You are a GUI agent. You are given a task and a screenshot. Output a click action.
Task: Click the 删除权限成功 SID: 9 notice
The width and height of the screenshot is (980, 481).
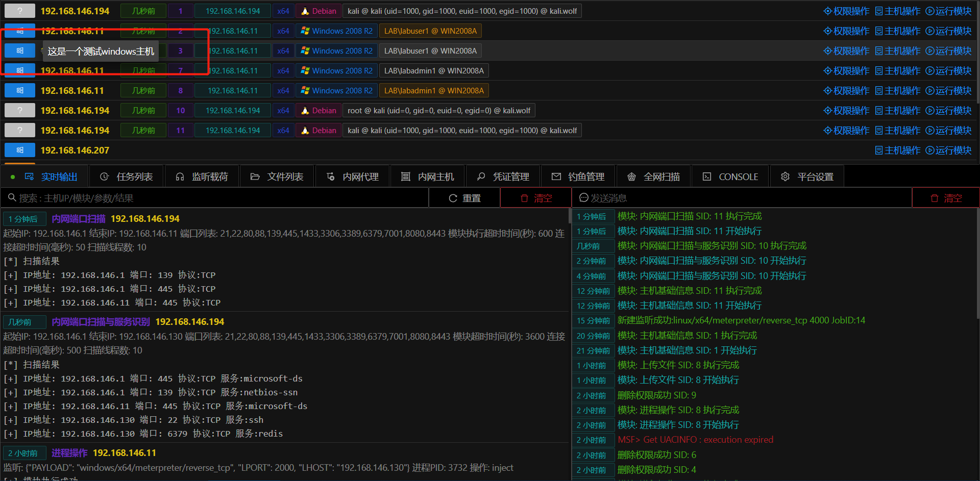656,395
